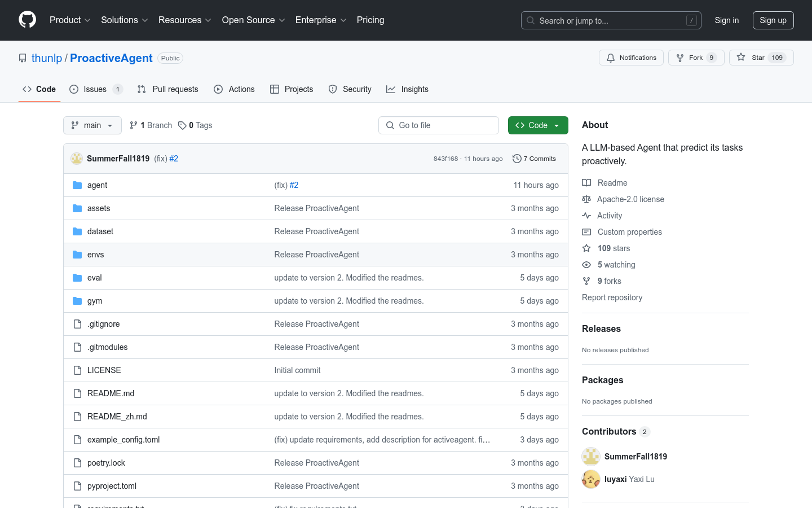Image resolution: width=812 pixels, height=508 pixels.
Task: Expand the Resources menu
Action: click(185, 20)
